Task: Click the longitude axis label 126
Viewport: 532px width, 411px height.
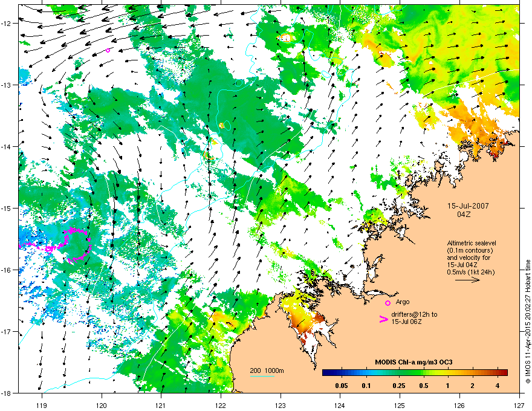Action: coord(459,405)
